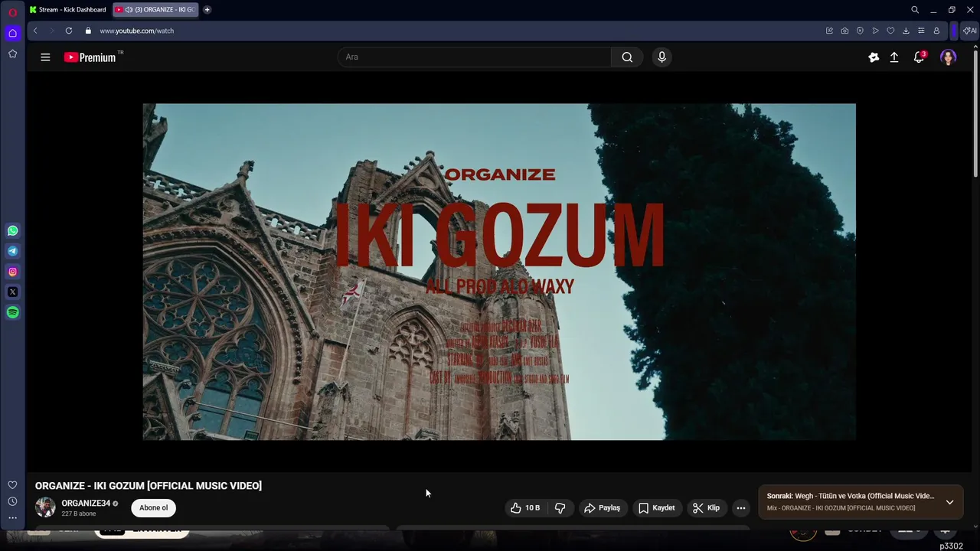Open the ad blocker shield icon

coord(860,31)
